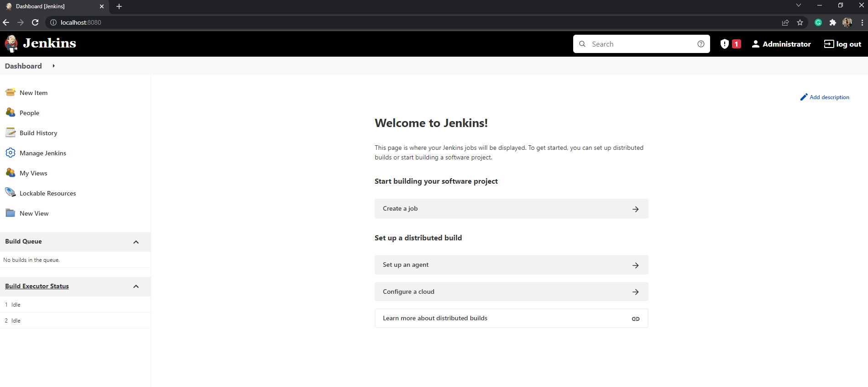Close the Dashboard [Jenkins] tab
868x387 pixels.
click(102, 6)
